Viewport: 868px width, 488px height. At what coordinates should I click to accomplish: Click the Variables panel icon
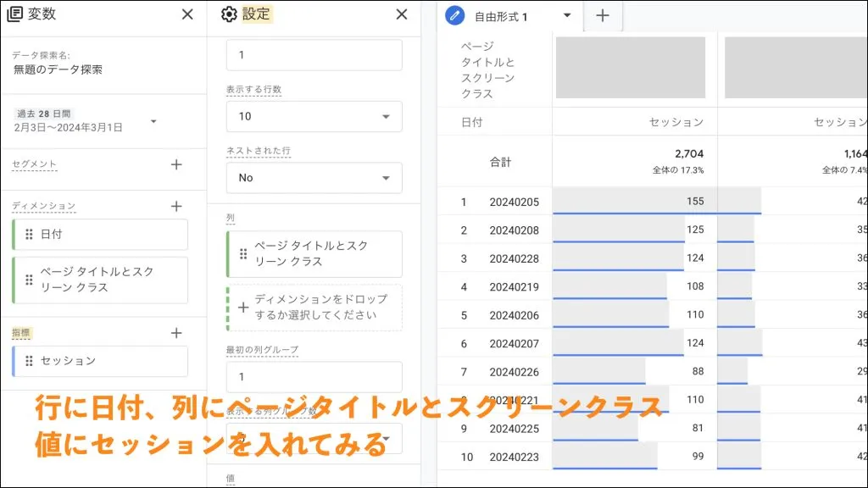click(14, 14)
